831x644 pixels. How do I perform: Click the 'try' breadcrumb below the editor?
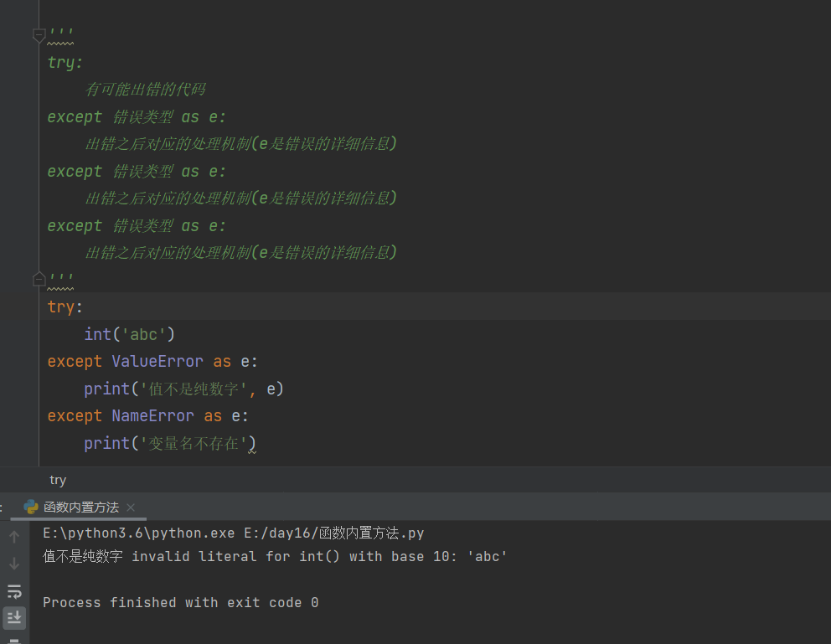(x=58, y=480)
